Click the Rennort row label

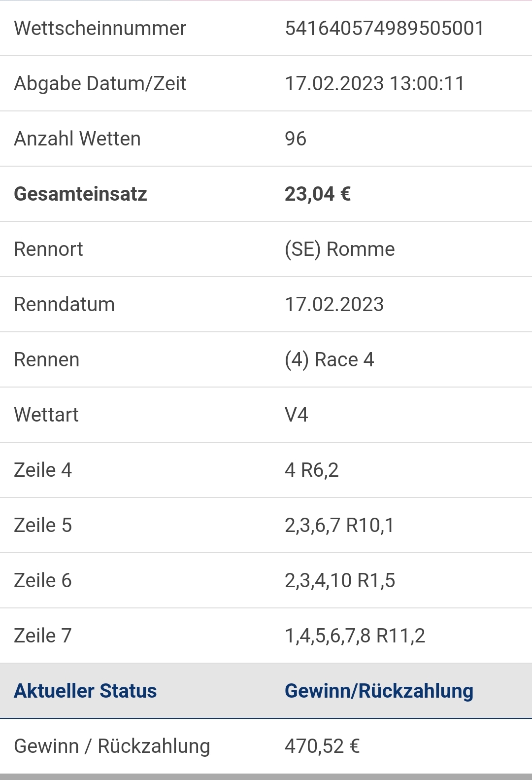pos(48,249)
